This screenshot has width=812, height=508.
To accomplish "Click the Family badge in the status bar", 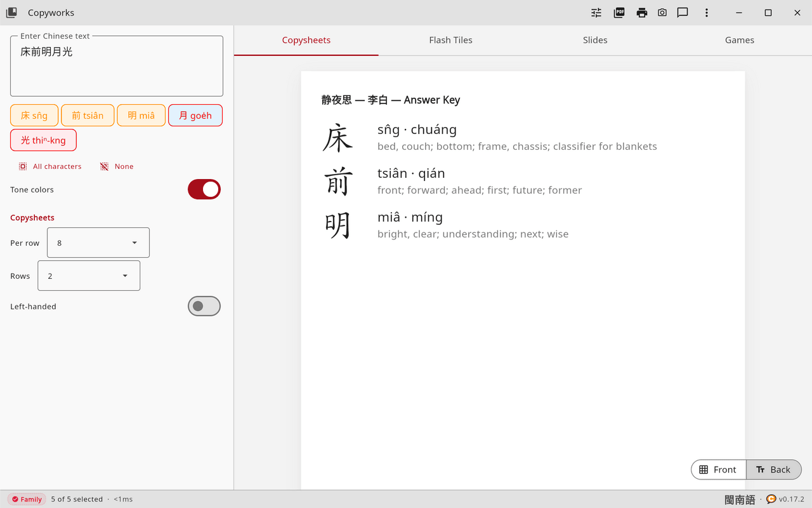I will (27, 499).
